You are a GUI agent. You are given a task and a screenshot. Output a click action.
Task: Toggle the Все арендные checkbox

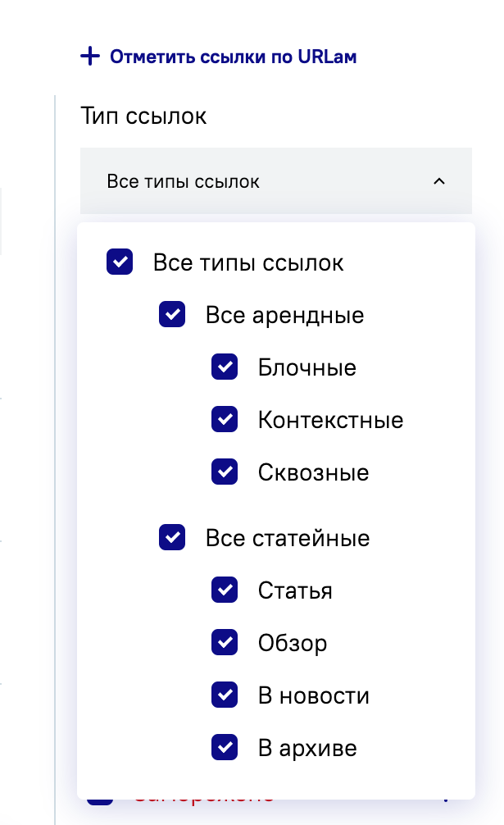click(172, 315)
